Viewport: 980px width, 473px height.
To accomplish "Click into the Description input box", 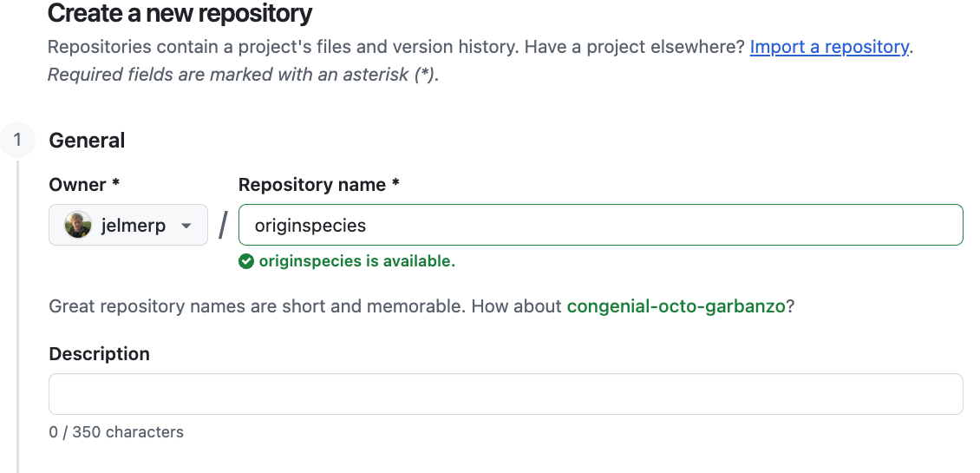I will pyautogui.click(x=506, y=394).
